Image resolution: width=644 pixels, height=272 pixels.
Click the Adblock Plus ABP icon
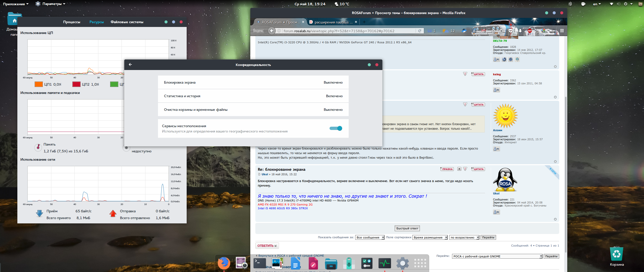click(x=530, y=31)
